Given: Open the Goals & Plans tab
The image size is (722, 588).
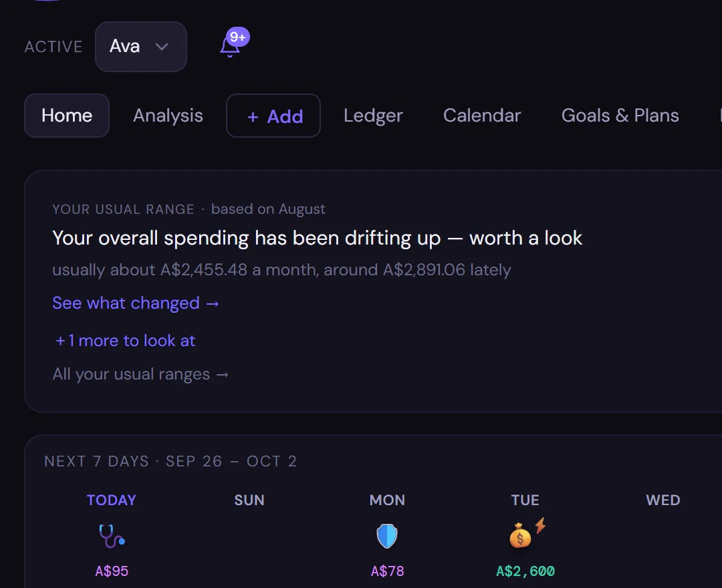Looking at the screenshot, I should pyautogui.click(x=620, y=116).
